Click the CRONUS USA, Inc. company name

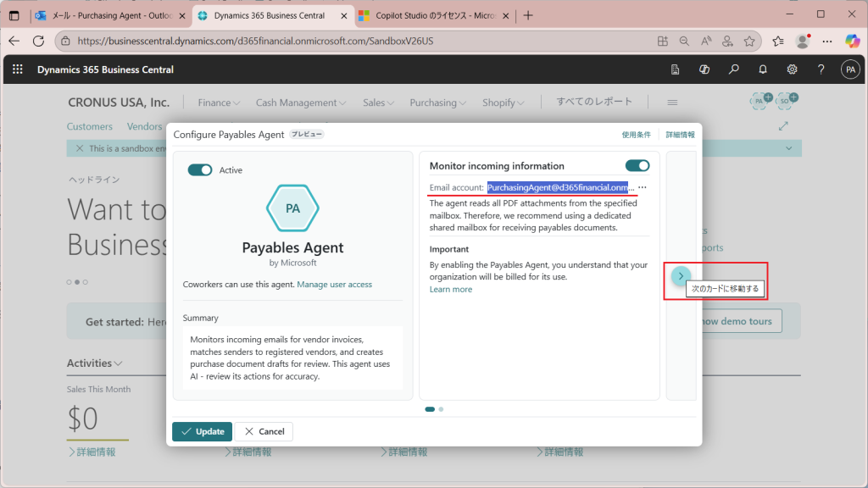tap(119, 103)
